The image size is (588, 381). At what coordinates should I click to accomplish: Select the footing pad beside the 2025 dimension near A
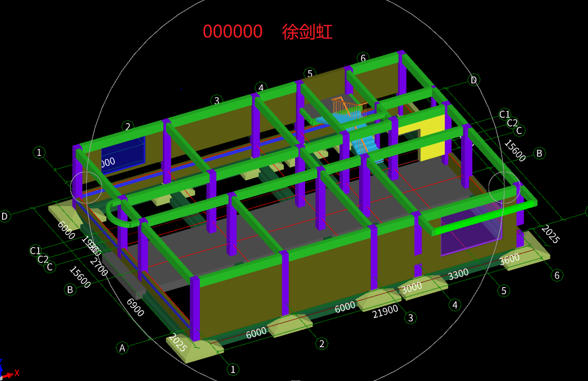195,349
